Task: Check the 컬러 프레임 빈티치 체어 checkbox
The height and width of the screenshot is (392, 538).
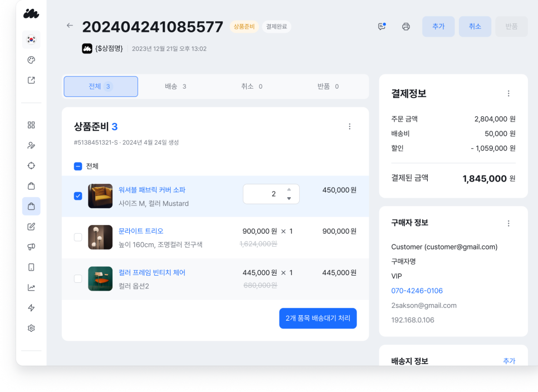Action: [78, 278]
